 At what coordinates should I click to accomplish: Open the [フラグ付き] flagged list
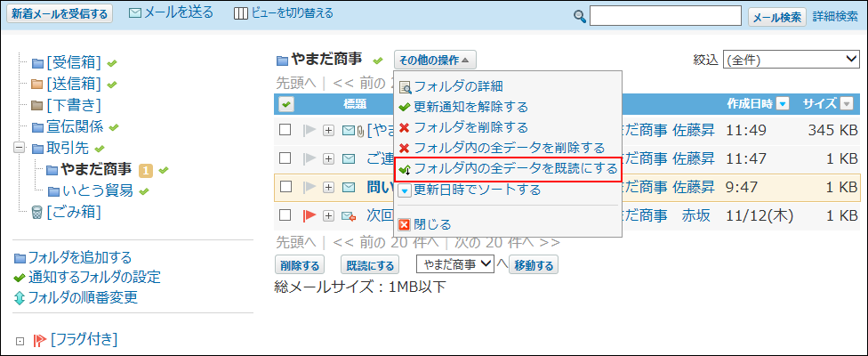tap(84, 339)
